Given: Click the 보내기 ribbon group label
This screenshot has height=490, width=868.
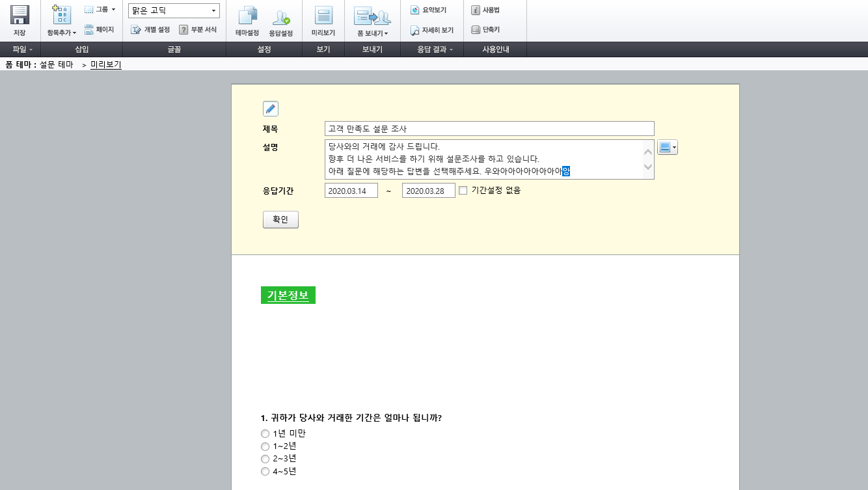Looking at the screenshot, I should coord(372,49).
